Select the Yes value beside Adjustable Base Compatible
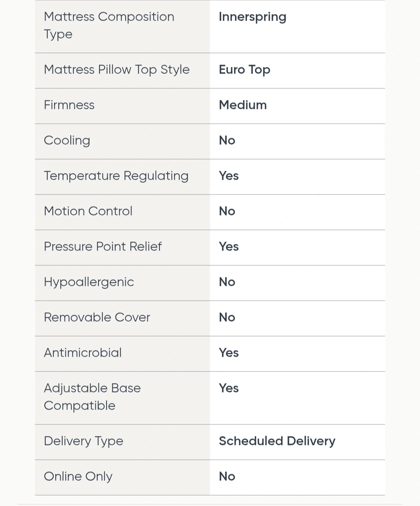The image size is (420, 506). click(x=229, y=388)
